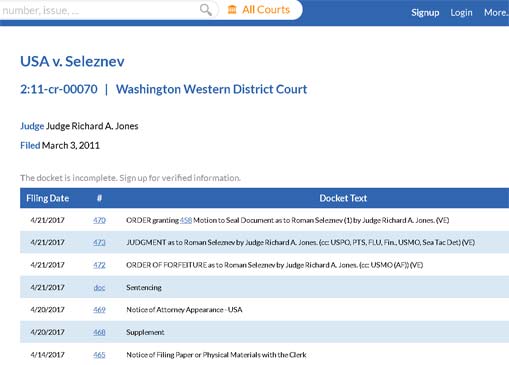Click the docket is incomplete notice text
The width and height of the screenshot is (509, 365).
click(130, 178)
